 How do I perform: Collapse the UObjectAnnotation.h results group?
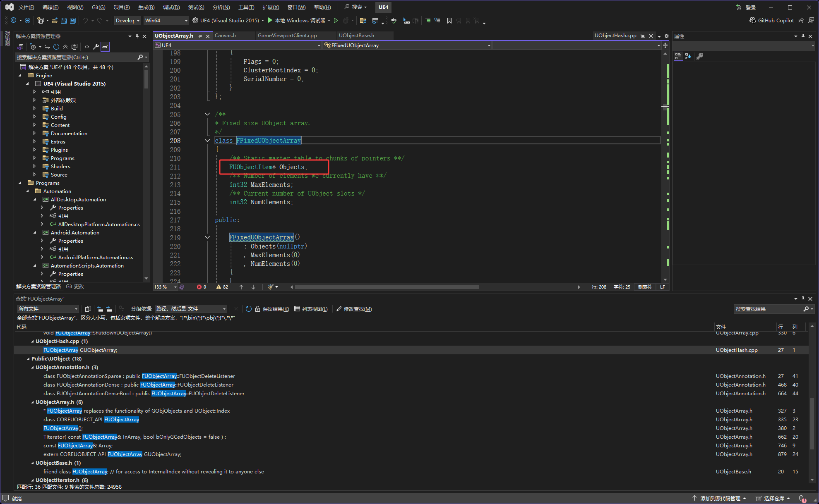[32, 368]
